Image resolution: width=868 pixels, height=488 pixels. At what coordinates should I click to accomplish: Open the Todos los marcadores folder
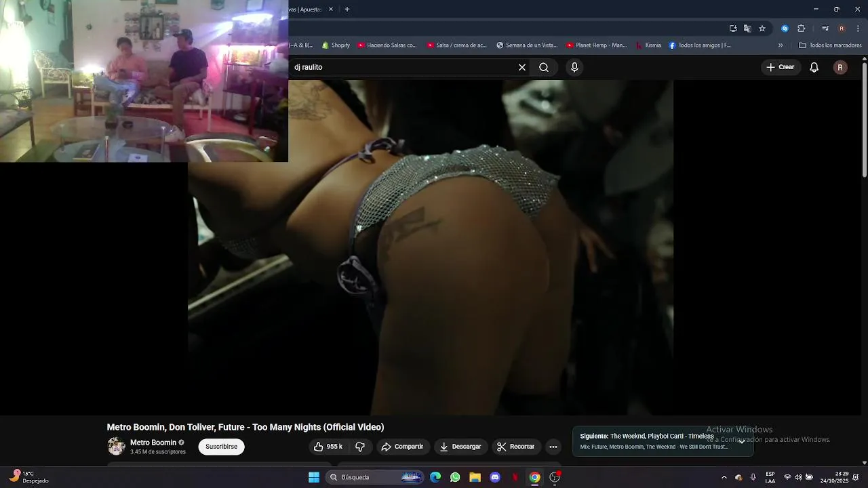click(x=830, y=45)
